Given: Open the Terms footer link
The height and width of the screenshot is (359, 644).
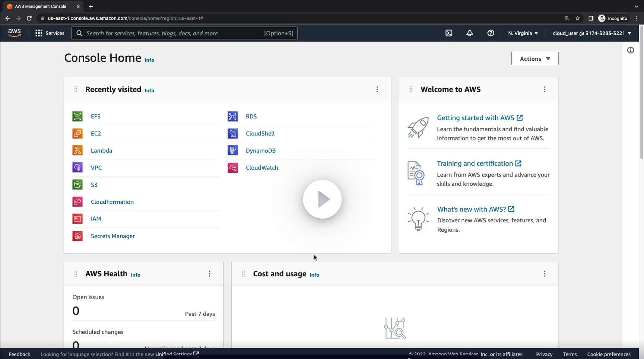Looking at the screenshot, I should (x=570, y=354).
